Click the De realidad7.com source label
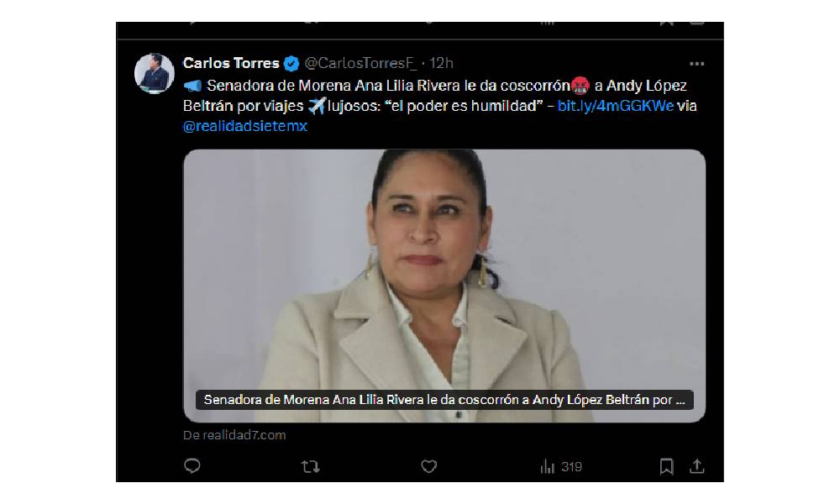The width and height of the screenshot is (840, 504). (x=234, y=435)
